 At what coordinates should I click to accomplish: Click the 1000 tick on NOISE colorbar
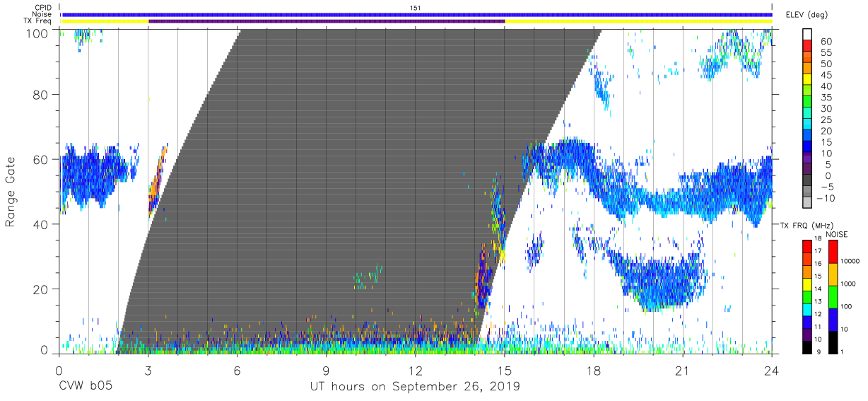[850, 284]
